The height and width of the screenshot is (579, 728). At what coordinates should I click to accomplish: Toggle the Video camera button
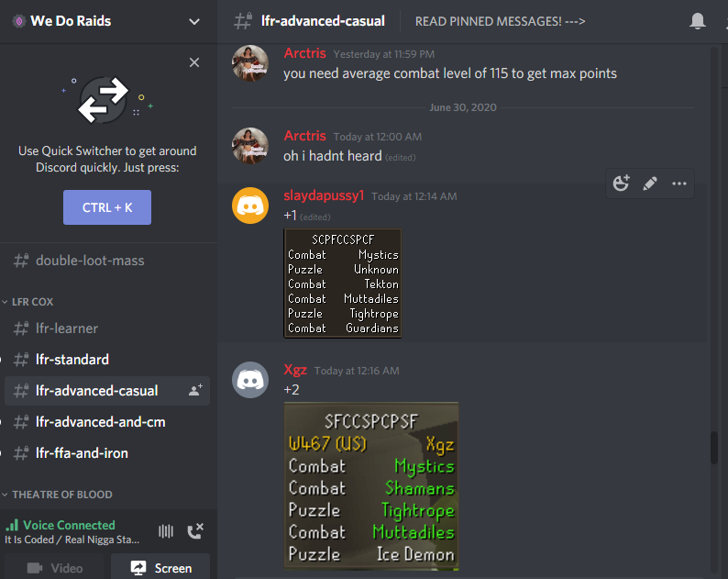pos(55,568)
